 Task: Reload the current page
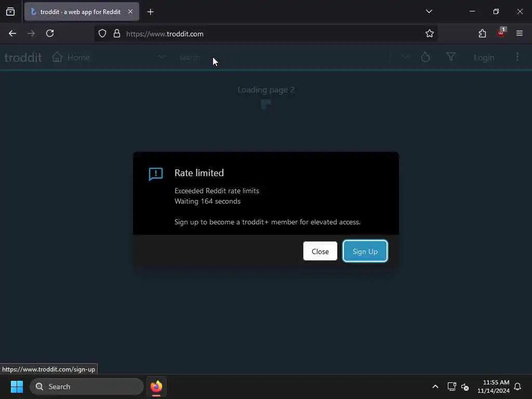click(x=50, y=34)
